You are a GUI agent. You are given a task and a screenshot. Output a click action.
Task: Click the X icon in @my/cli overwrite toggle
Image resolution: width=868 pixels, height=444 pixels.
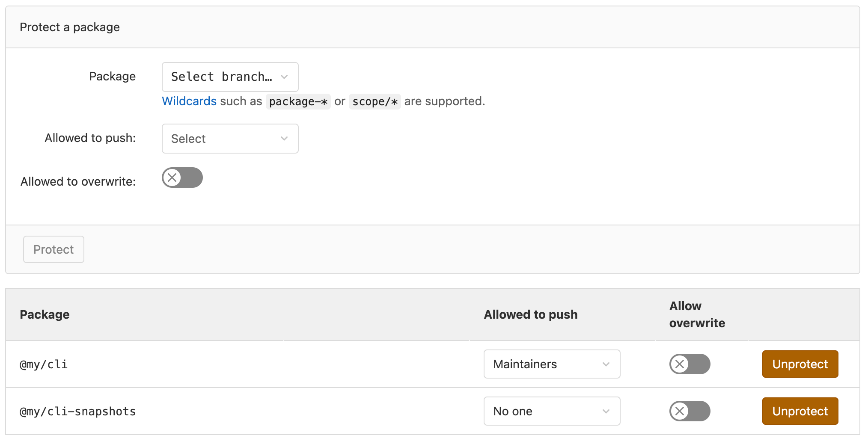point(680,364)
